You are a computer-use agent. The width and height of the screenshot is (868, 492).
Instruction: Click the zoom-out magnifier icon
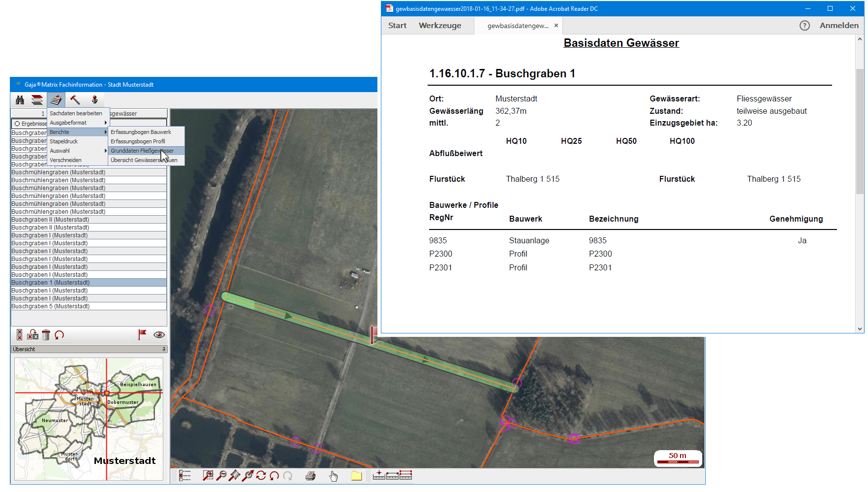pos(221,475)
